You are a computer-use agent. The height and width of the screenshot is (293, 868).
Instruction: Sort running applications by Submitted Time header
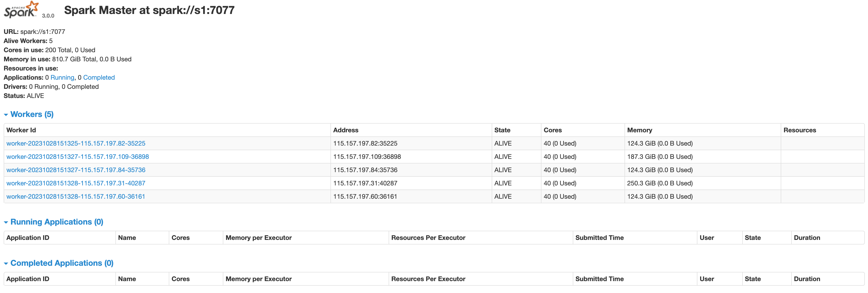tap(599, 238)
